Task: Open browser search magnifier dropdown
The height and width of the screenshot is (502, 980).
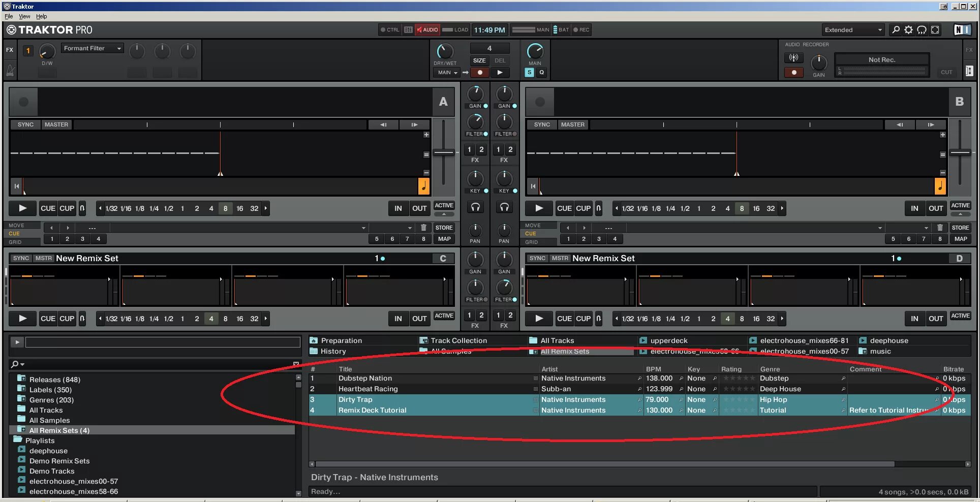Action: [18, 364]
